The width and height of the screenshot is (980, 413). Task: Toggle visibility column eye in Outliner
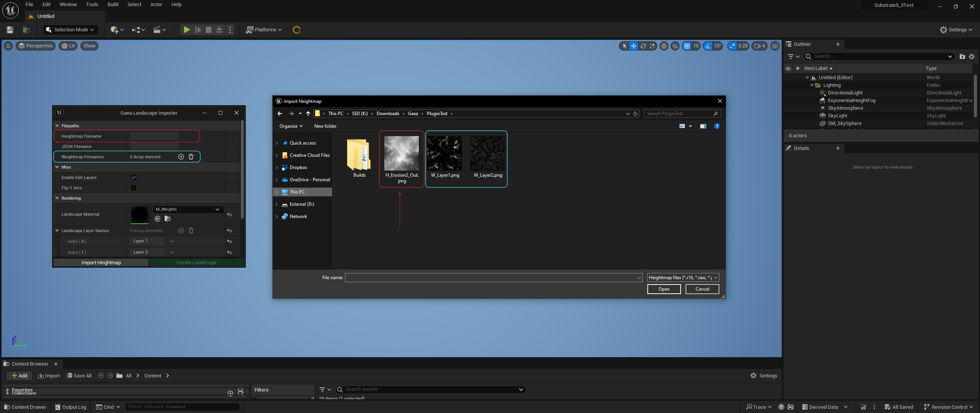(788, 68)
